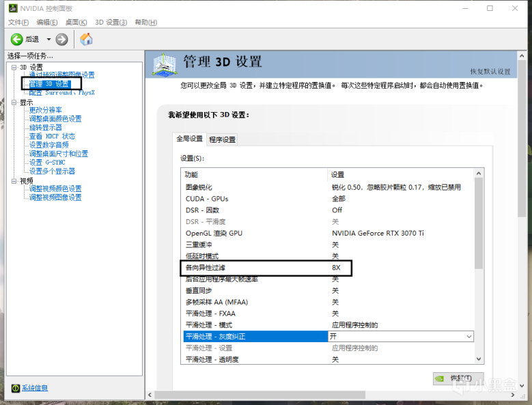Click settings list scroll-down arrow
Viewport: 532px width, 405px height.
(479, 359)
